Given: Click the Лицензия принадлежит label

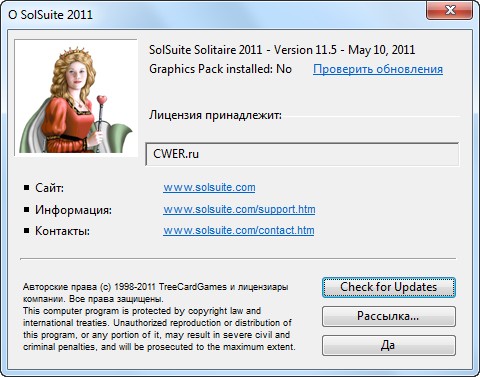Looking at the screenshot, I should (x=215, y=115).
